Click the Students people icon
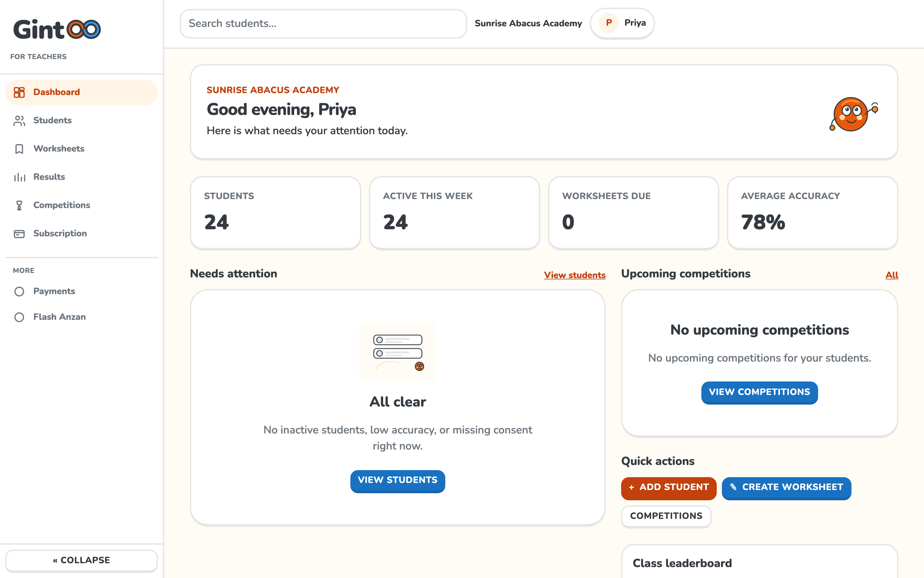 tap(19, 120)
